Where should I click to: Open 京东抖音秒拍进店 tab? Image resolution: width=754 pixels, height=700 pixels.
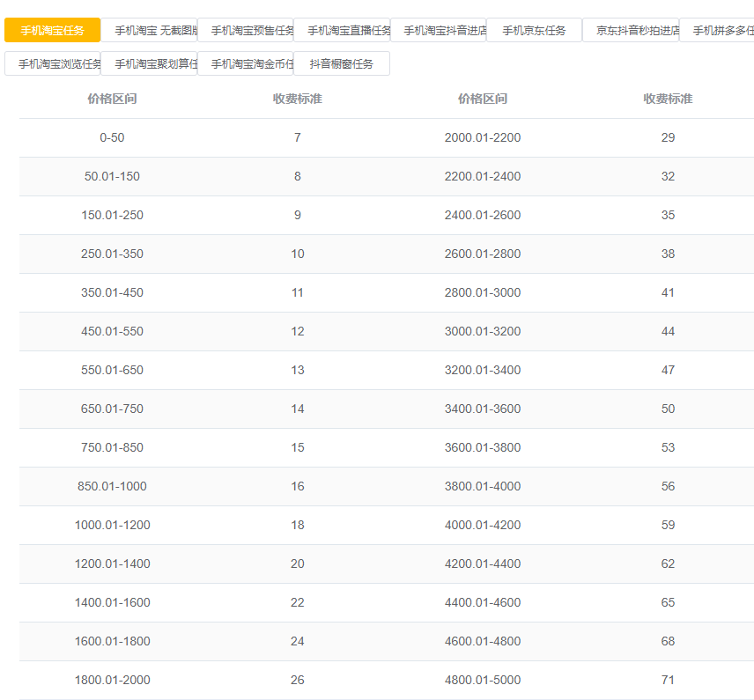tap(631, 30)
